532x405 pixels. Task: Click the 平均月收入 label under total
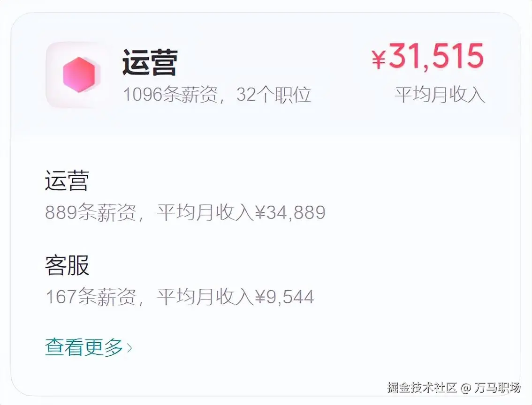[440, 94]
